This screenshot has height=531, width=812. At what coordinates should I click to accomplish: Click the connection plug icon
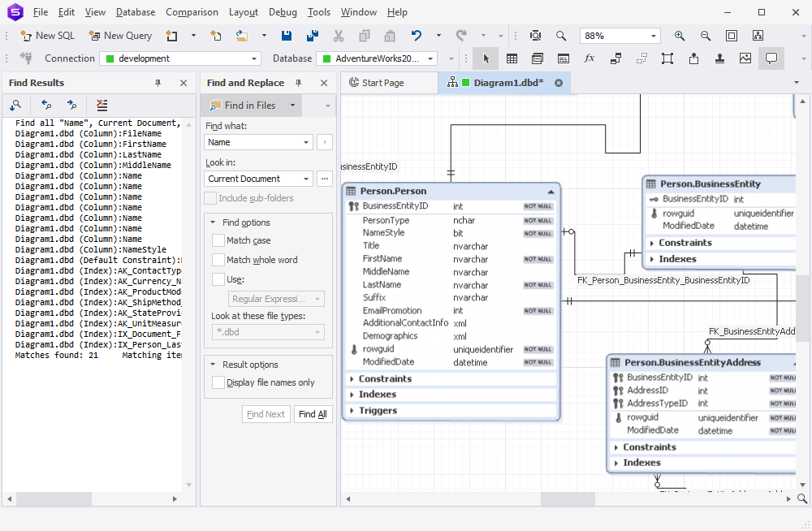[26, 58]
